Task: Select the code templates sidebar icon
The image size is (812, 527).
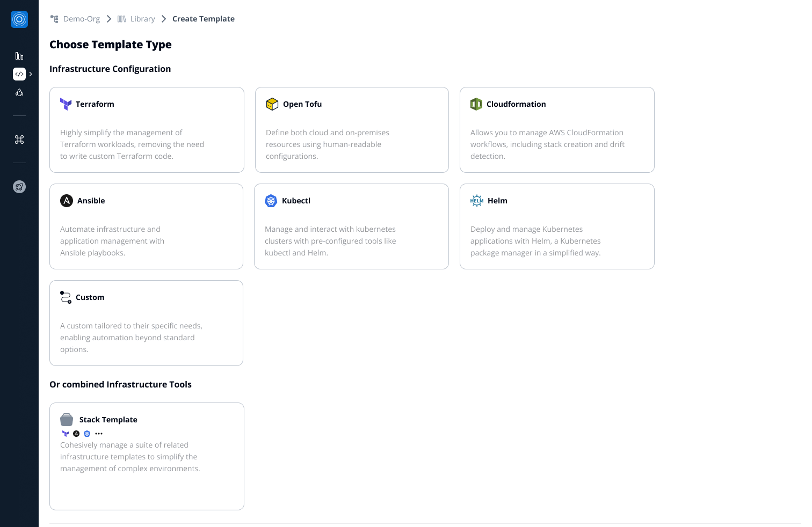Action: click(x=19, y=74)
